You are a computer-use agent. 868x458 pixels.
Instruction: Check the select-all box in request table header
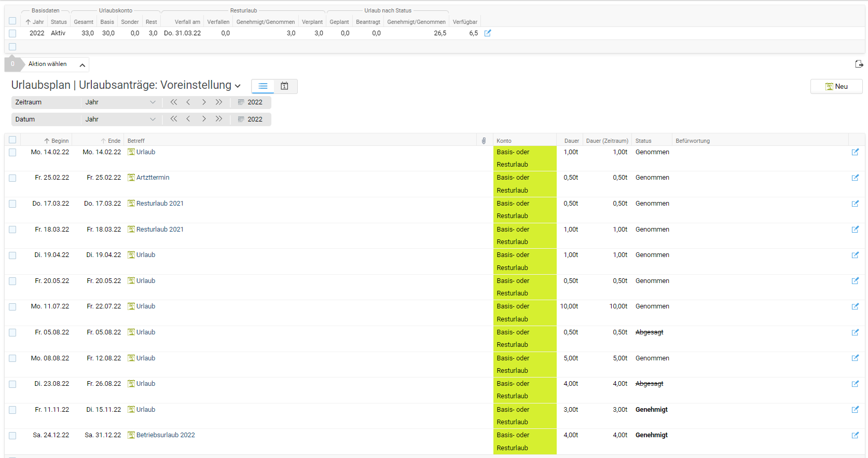tap(12, 140)
